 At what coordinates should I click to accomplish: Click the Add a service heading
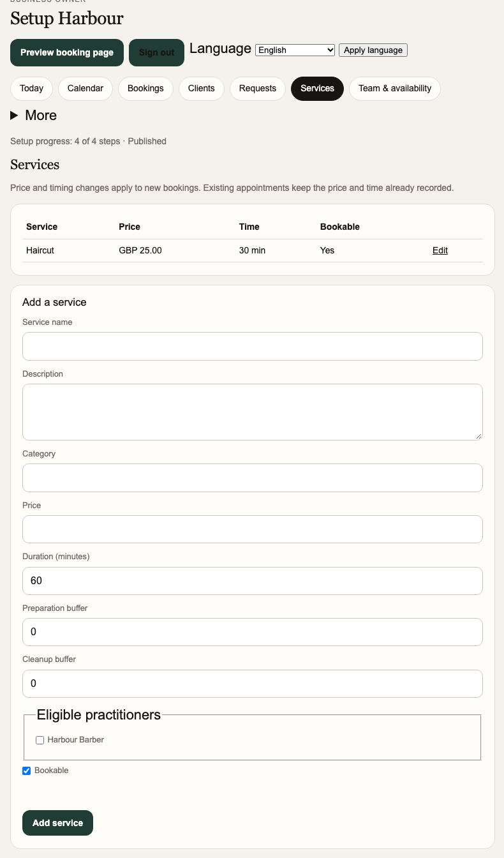54,302
